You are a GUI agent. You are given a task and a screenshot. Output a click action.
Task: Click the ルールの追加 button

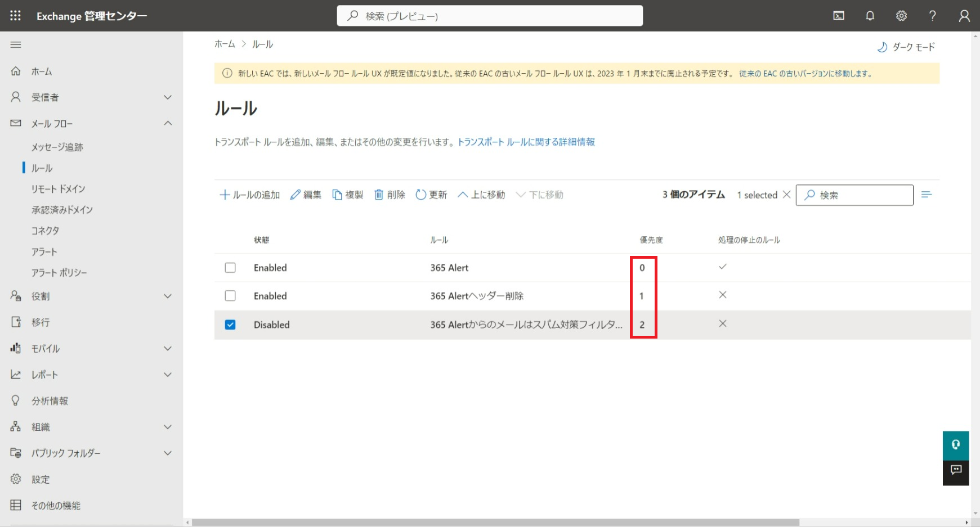point(249,195)
